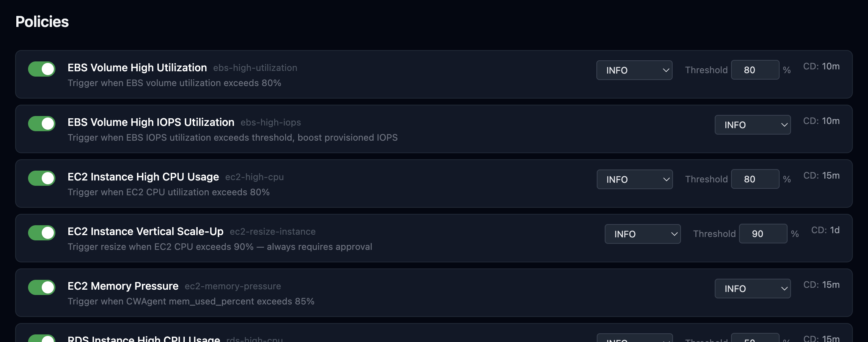Switch off the EC2 Memory Pressure policy
This screenshot has width=868, height=342.
click(x=42, y=287)
